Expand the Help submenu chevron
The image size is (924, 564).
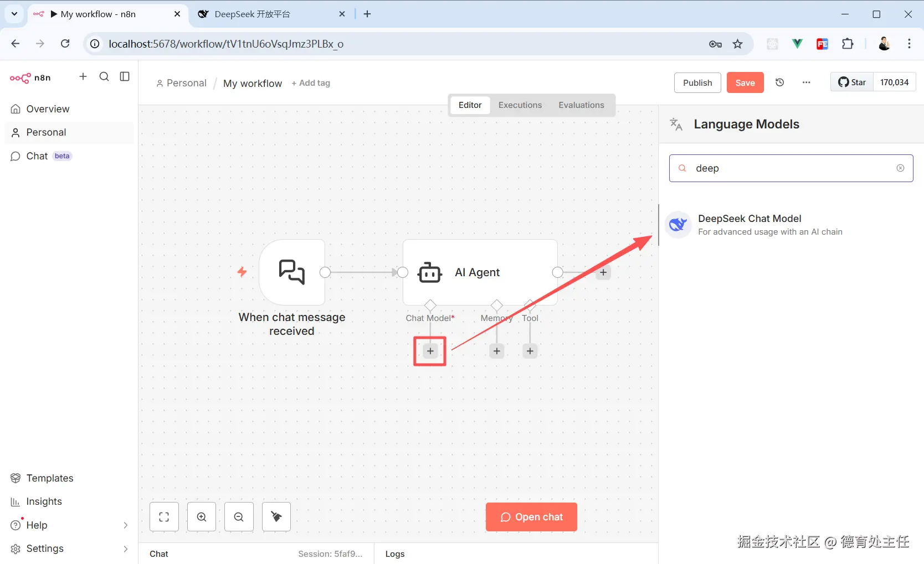[126, 525]
